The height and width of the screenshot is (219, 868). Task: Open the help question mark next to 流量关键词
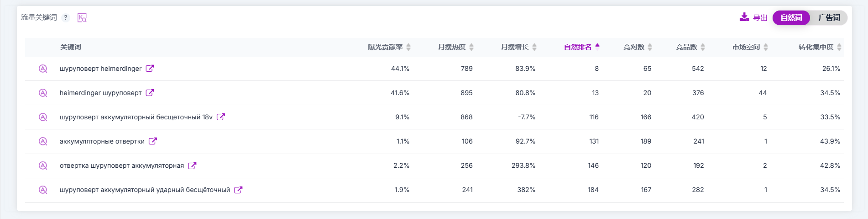[x=66, y=18]
